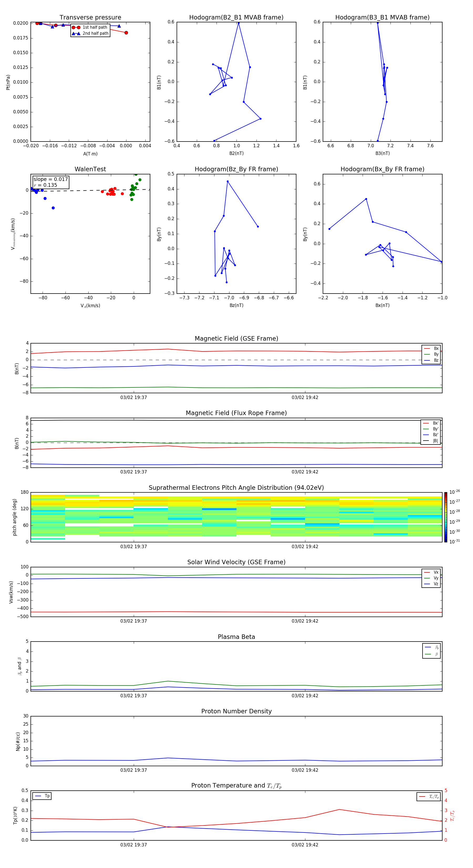Click Bz legend entry in GSE magnetic field
This screenshot has width=473, height=868.
pyautogui.click(x=431, y=360)
